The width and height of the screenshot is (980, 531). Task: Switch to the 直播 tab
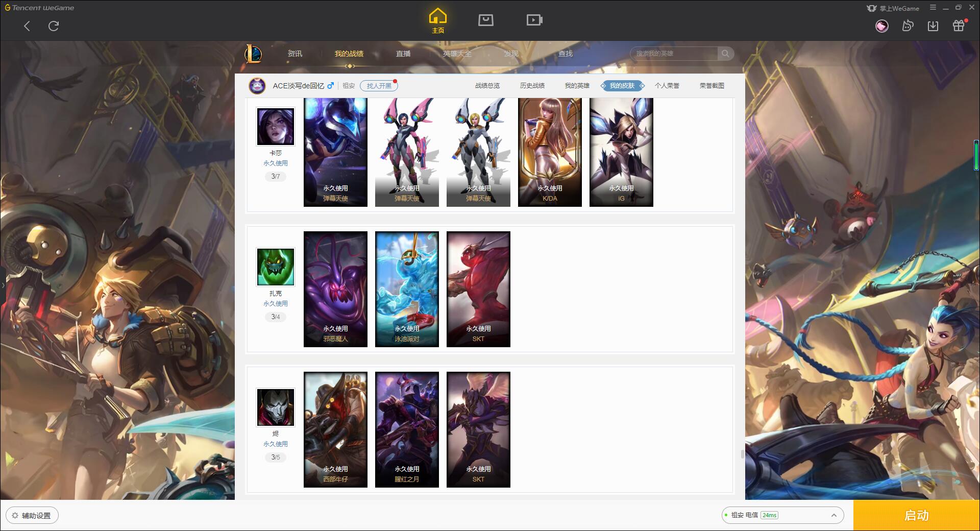click(x=403, y=54)
